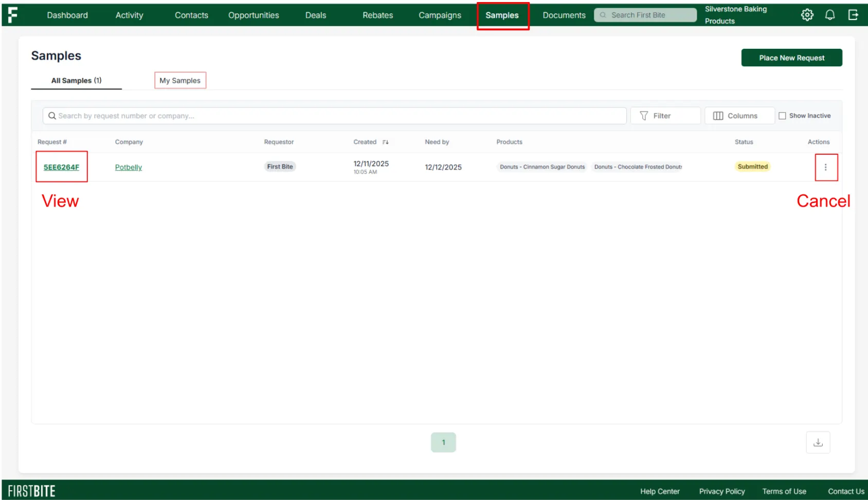
Task: Navigate to Contacts
Action: coord(191,15)
